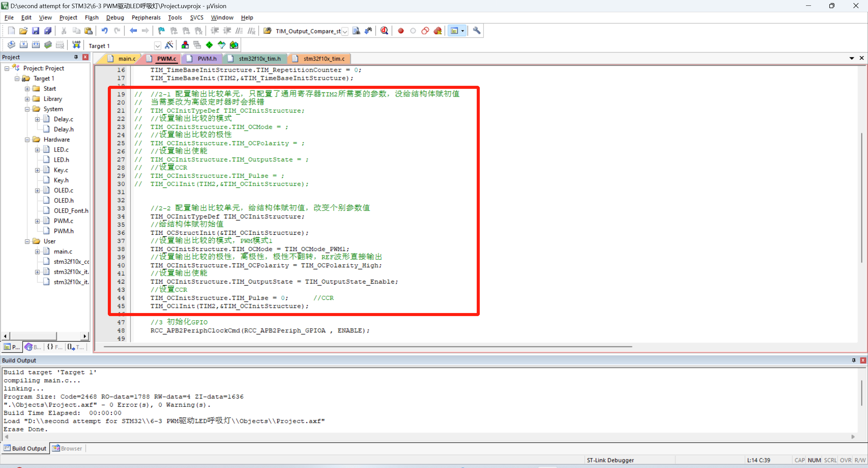Click the Insert Breakpoint red dot
This screenshot has width=868, height=468.
401,31
